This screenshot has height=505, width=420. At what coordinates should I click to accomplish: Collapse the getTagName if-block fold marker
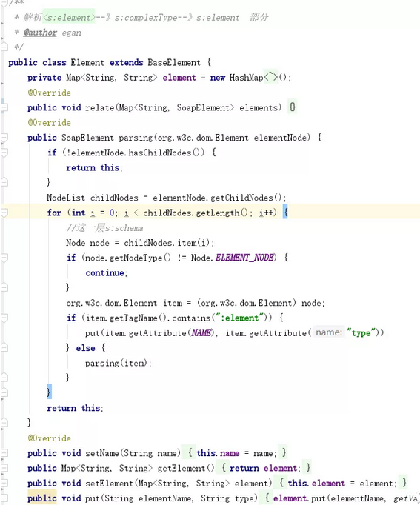tap(4, 318)
